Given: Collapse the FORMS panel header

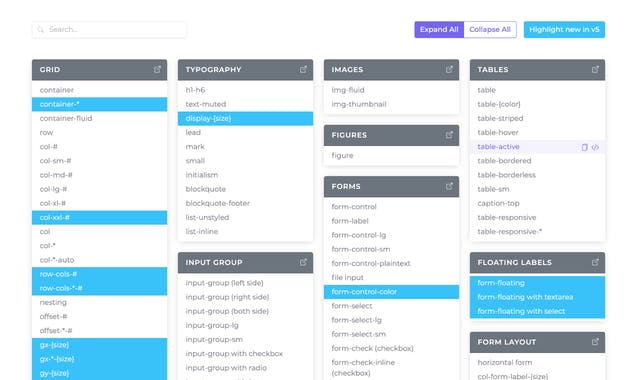Looking at the screenshot, I should [392, 187].
